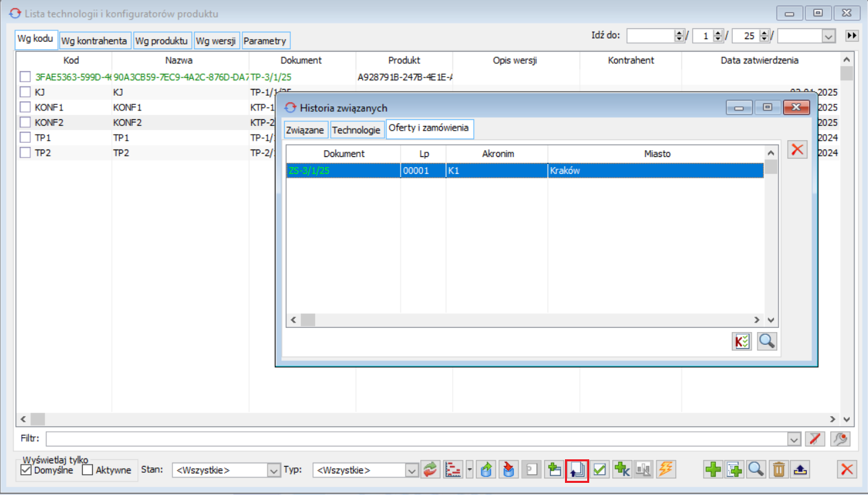The height and width of the screenshot is (495, 868).
Task: Click the red X delete icon in Historia związanych
Action: point(797,150)
